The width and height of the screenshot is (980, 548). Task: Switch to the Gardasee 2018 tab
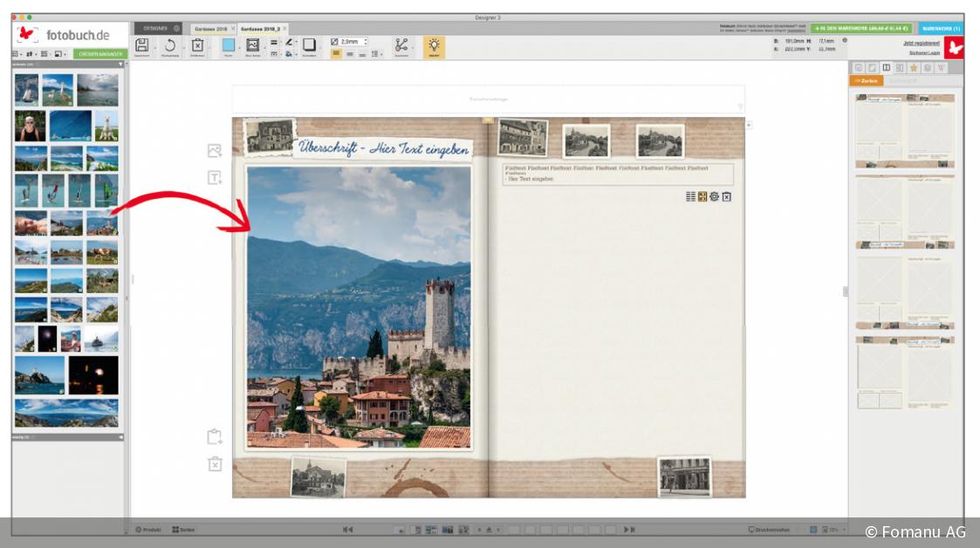[x=210, y=29]
